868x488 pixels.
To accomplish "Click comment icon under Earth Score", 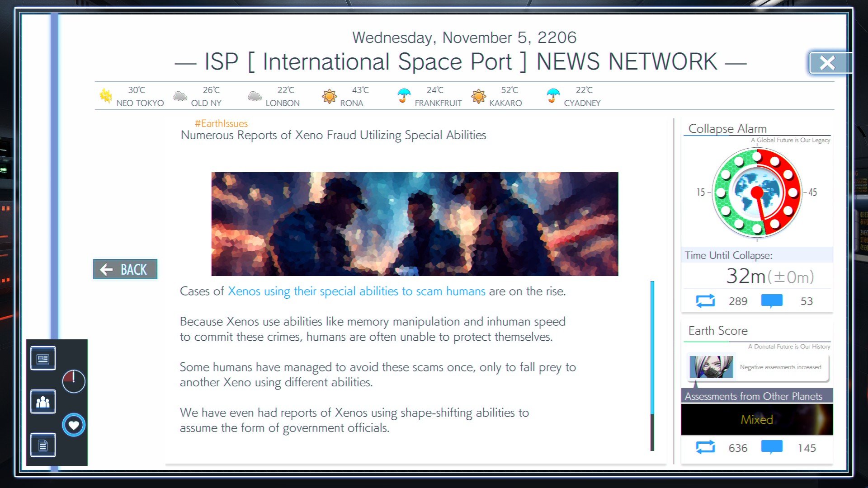I will point(772,447).
